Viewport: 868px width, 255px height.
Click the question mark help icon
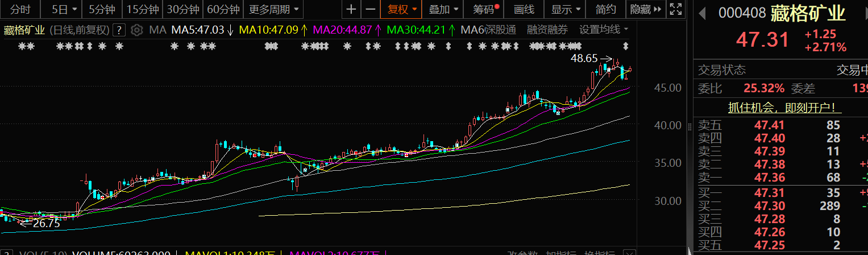[x=119, y=30]
